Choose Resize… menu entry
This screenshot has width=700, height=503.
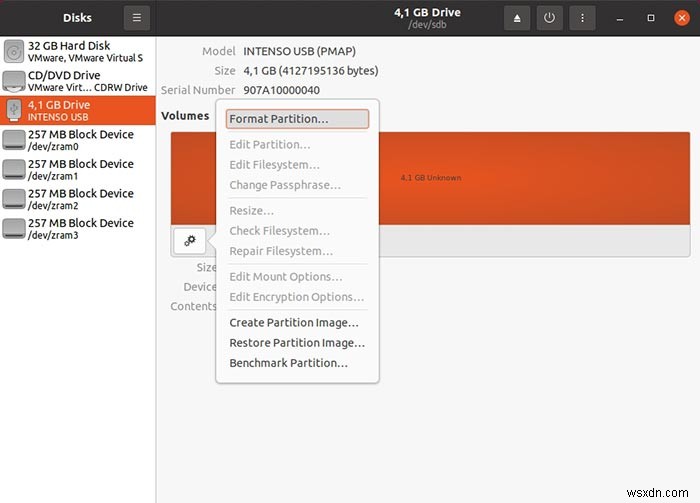tap(297, 211)
